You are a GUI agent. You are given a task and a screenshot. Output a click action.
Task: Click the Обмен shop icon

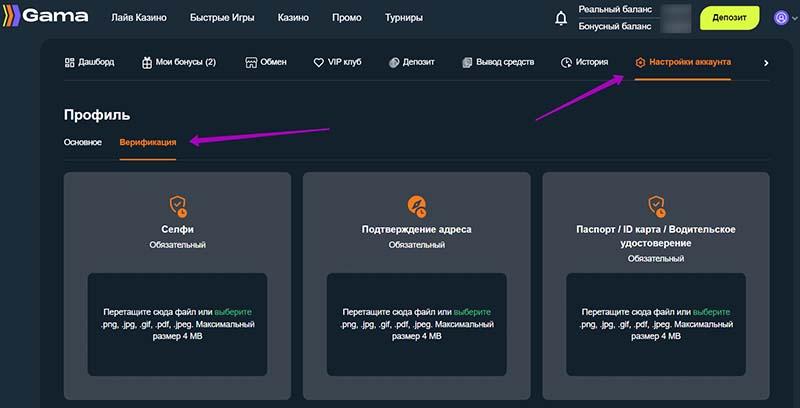pos(251,63)
